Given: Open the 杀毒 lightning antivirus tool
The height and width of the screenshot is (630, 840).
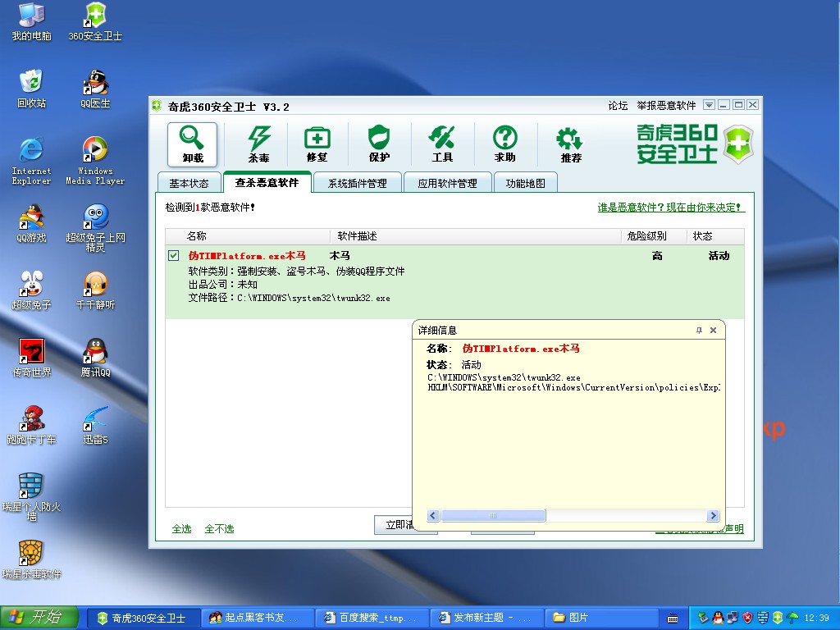Looking at the screenshot, I should 258,144.
